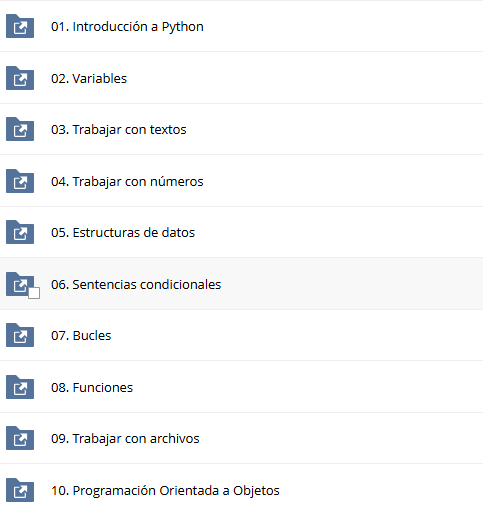
Task: Open 05. Estructuras de datos entry
Action: click(123, 232)
